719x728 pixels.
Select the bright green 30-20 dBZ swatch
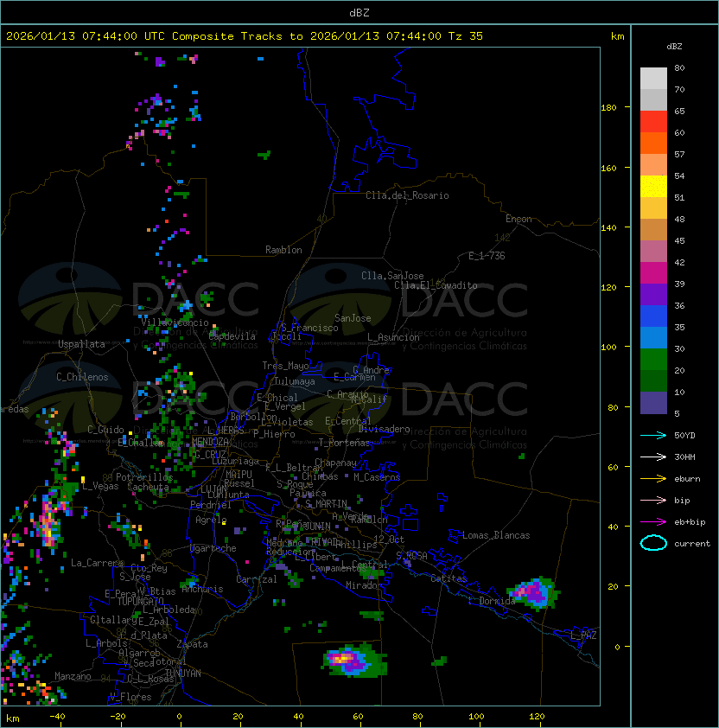(x=653, y=360)
